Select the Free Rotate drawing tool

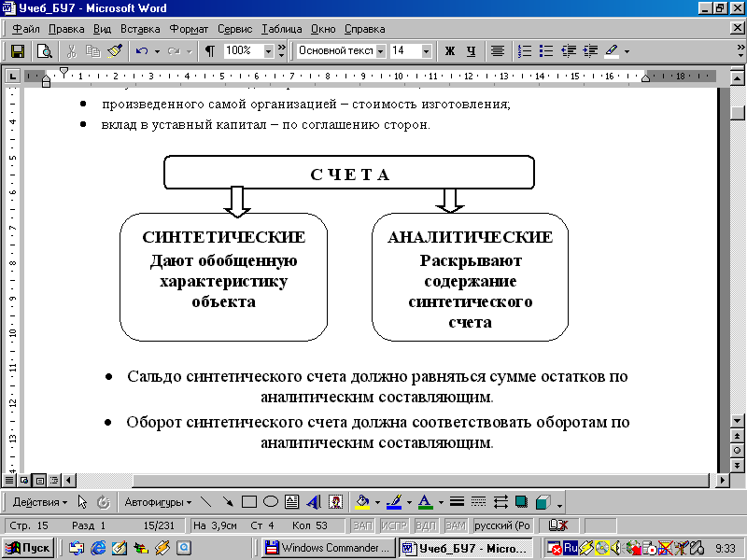[104, 502]
